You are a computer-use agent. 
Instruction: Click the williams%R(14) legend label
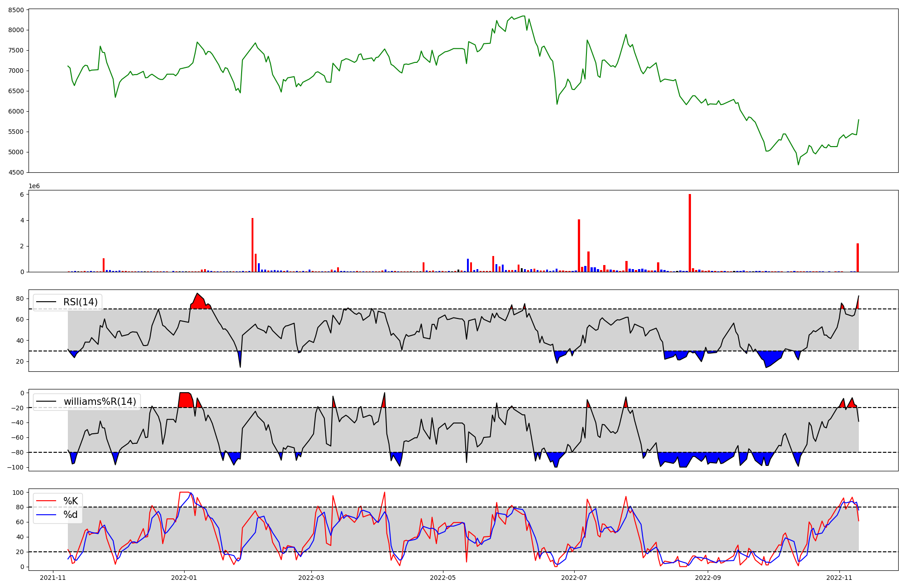(100, 402)
